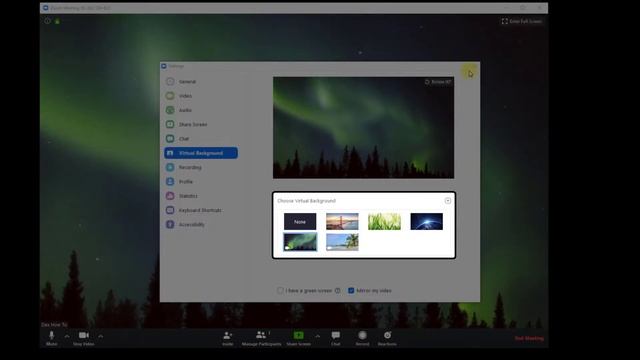This screenshot has height=360, width=640.
Task: Enable I have a green screen
Action: point(280,291)
